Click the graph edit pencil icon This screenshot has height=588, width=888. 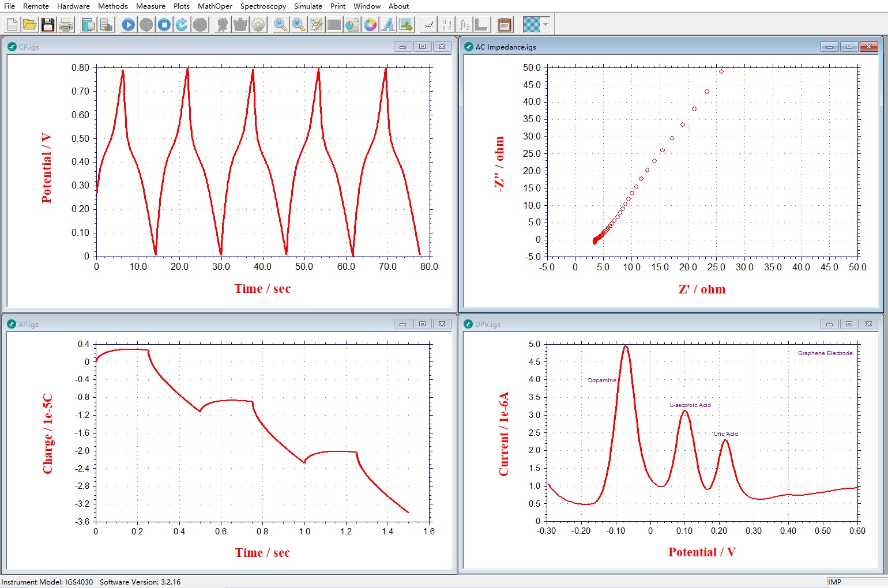[x=317, y=25]
